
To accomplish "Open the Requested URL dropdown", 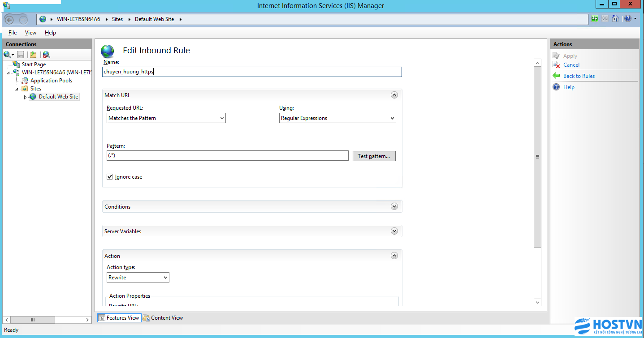I will point(166,118).
